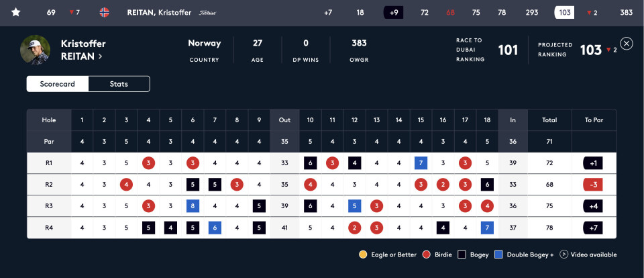Image resolution: width=644 pixels, height=278 pixels.
Task: Click the projected ranking 103 badge in the top row
Action: pyautogui.click(x=565, y=12)
